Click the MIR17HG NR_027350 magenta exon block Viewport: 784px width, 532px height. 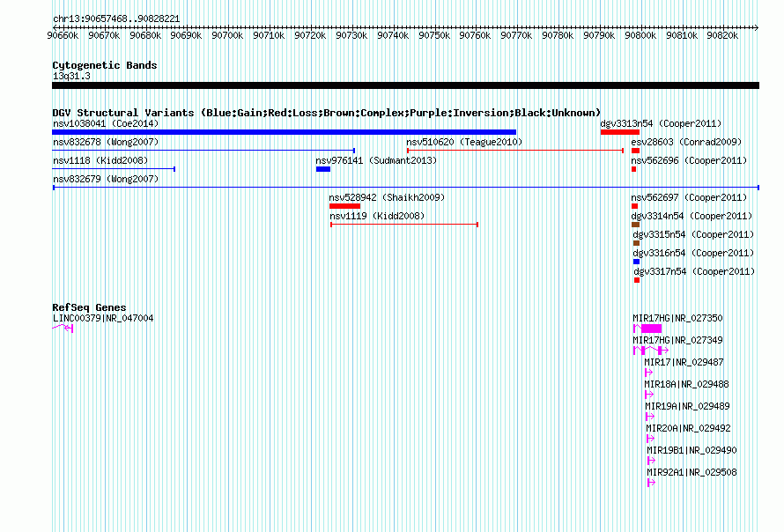click(x=652, y=329)
